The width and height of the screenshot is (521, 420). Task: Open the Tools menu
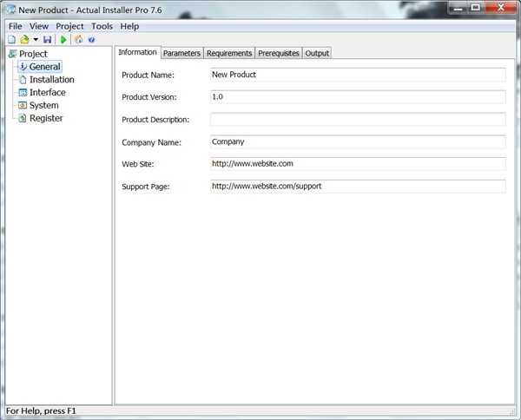point(102,26)
